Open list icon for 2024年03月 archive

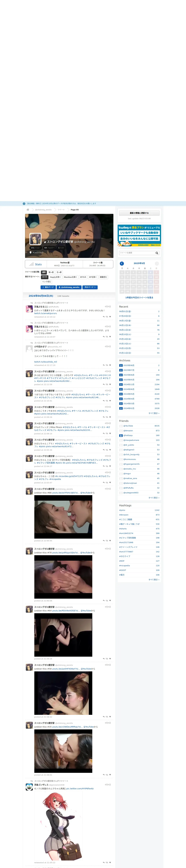point(121,404)
